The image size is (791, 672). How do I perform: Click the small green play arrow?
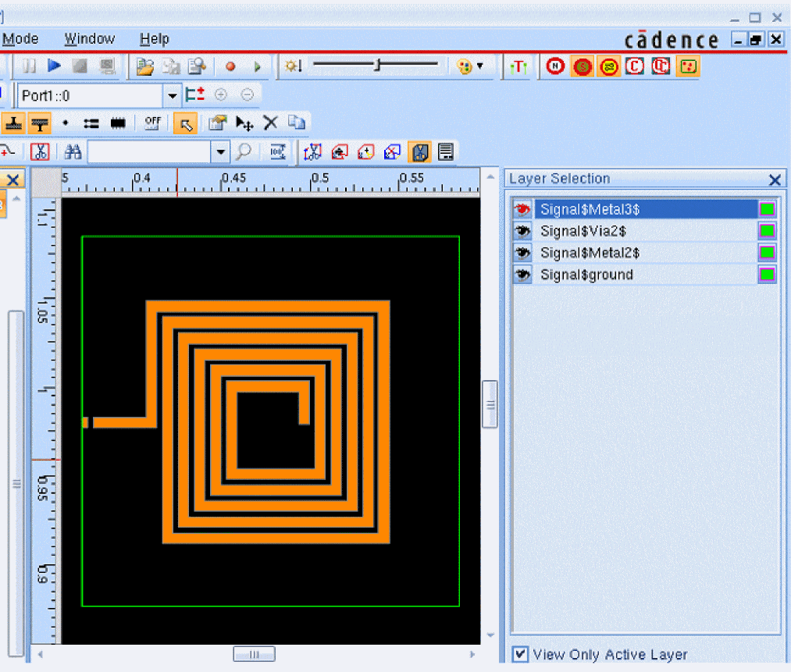[x=257, y=66]
